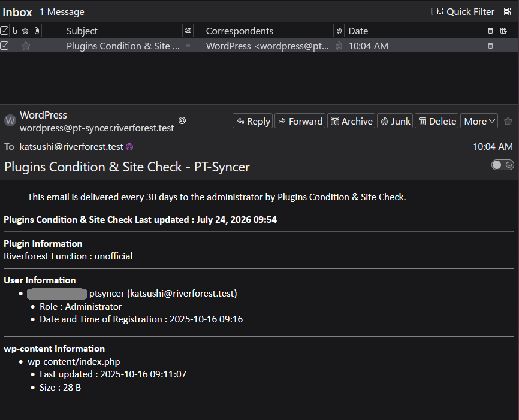Viewport: 519px width, 420px height.
Task: Sort messages by Subject column
Action: 82,31
